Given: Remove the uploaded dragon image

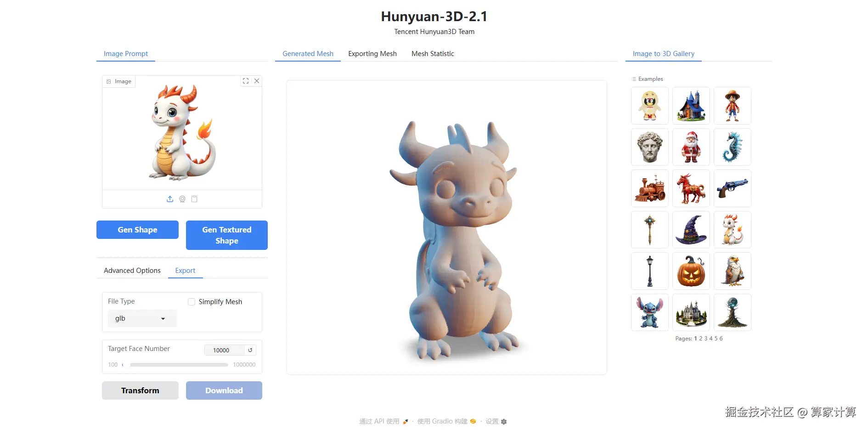Looking at the screenshot, I should click(257, 81).
